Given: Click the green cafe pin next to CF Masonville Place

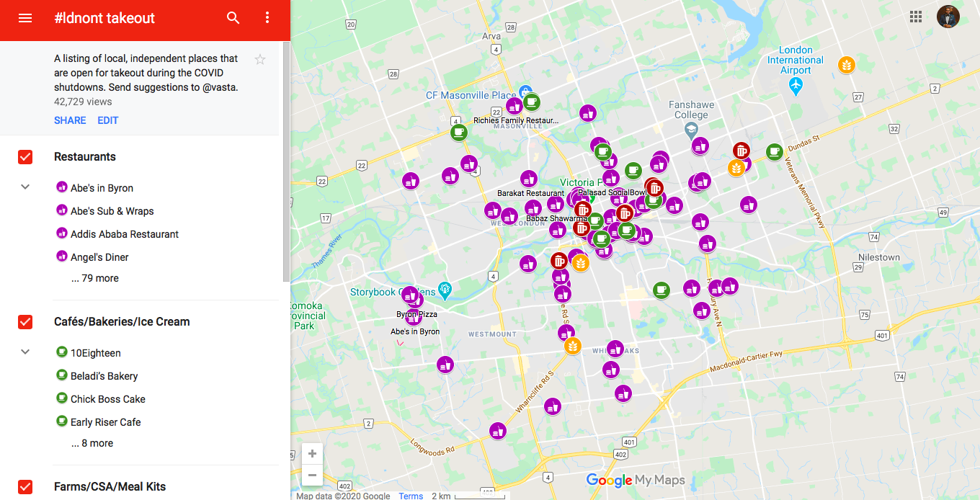Looking at the screenshot, I should (x=532, y=102).
